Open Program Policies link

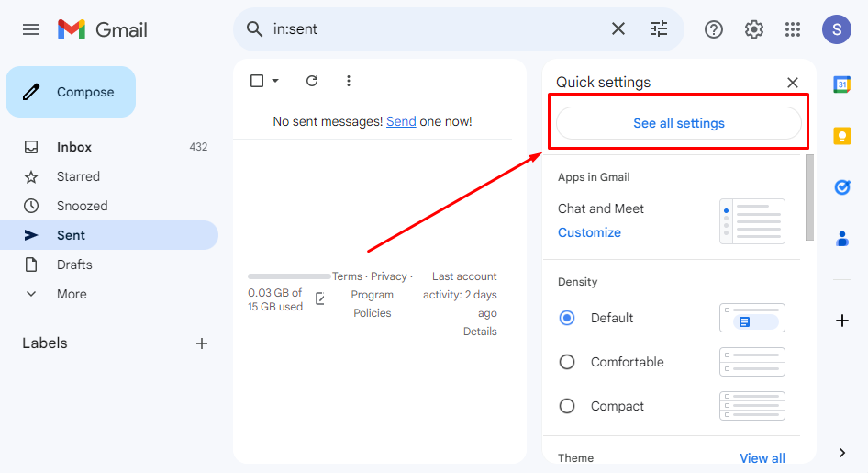point(372,303)
